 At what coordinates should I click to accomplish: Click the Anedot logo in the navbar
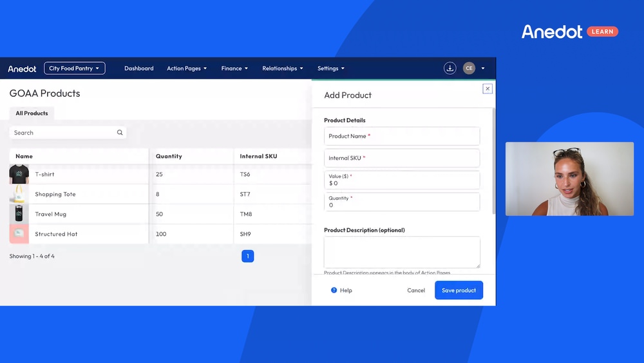(x=22, y=68)
